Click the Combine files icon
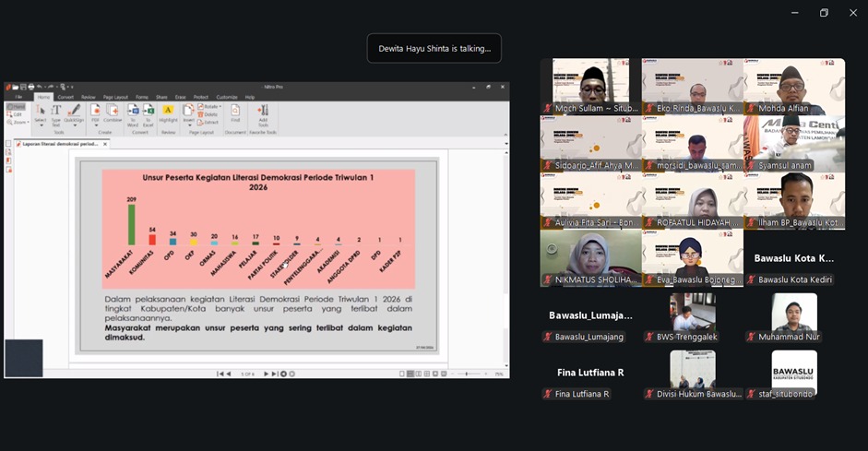Image resolution: width=868 pixels, height=451 pixels. [x=113, y=111]
